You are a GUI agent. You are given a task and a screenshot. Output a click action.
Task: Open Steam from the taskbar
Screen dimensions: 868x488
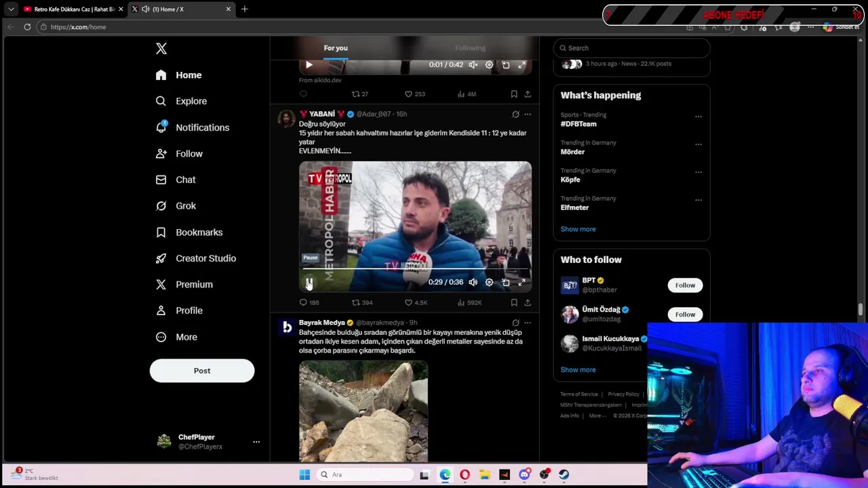point(564,475)
